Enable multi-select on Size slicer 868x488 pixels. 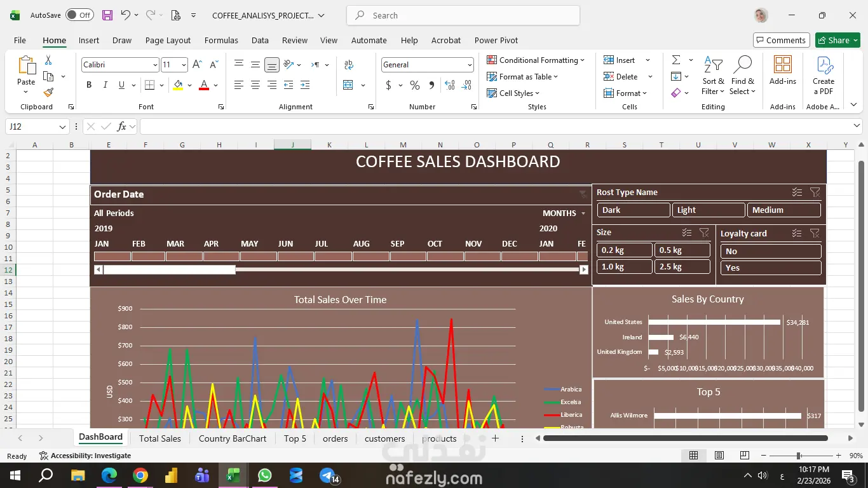[687, 233]
